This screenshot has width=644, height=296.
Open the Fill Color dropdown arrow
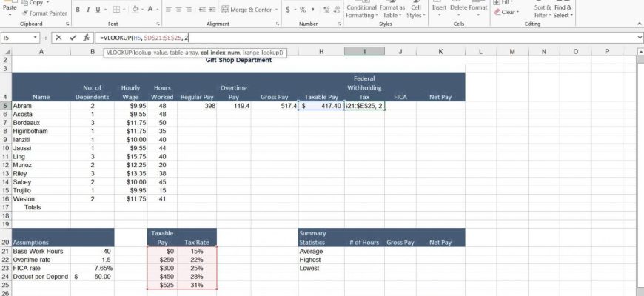[142, 10]
